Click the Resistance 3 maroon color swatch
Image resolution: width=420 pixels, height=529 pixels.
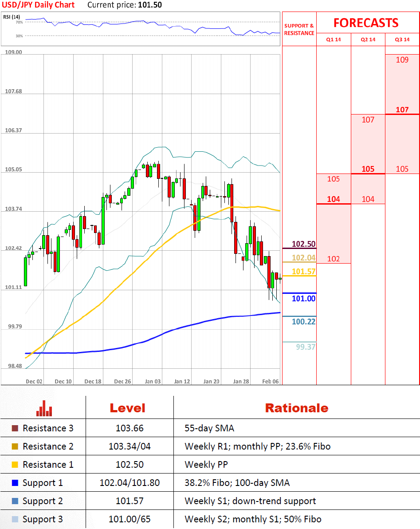click(x=15, y=428)
